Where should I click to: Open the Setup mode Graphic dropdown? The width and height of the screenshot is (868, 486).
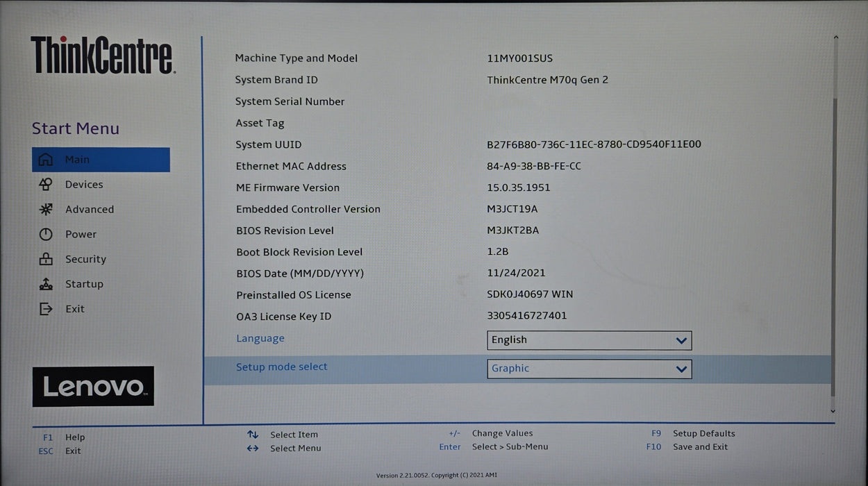click(590, 369)
